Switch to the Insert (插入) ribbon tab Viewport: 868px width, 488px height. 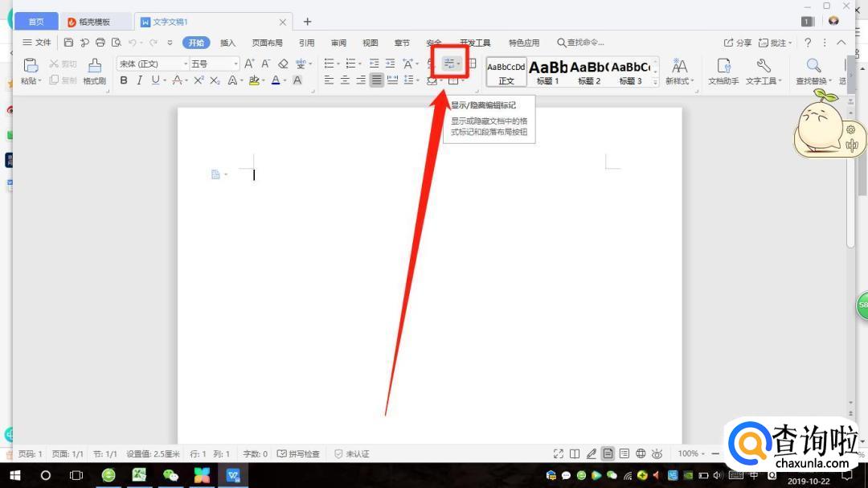click(x=228, y=43)
